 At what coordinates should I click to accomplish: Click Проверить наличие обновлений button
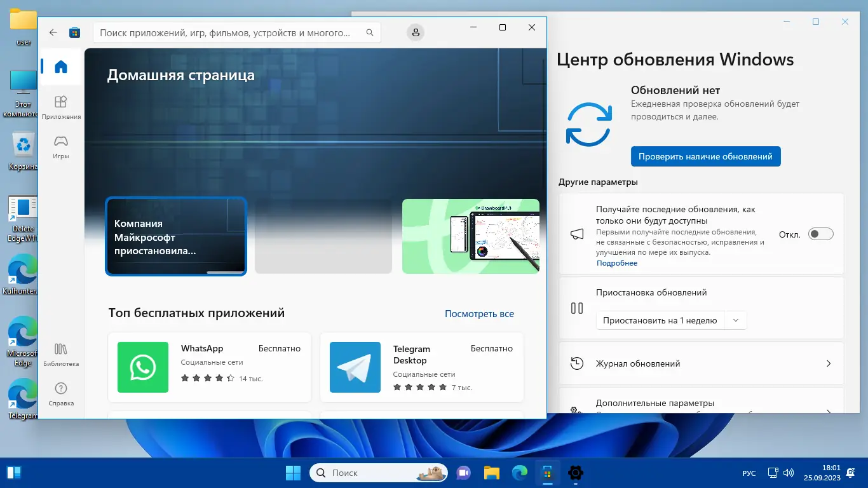click(705, 156)
